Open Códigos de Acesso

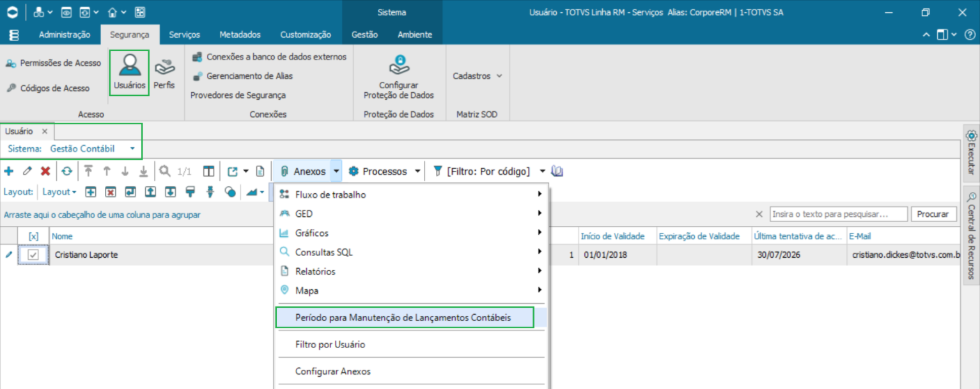point(49,88)
